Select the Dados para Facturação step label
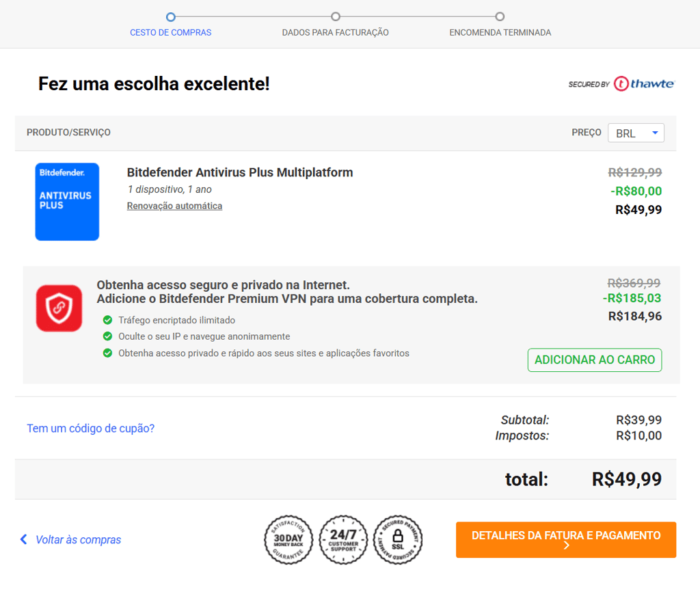 pyautogui.click(x=335, y=33)
